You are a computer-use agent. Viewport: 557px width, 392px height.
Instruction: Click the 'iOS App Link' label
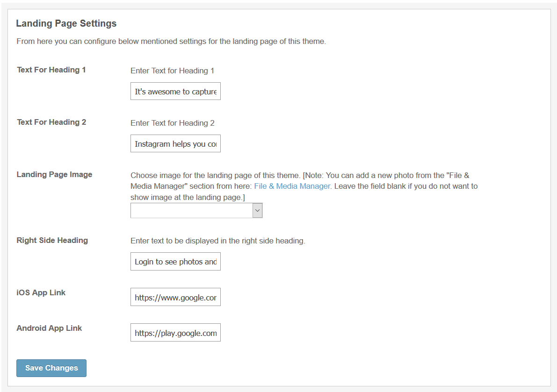click(41, 292)
